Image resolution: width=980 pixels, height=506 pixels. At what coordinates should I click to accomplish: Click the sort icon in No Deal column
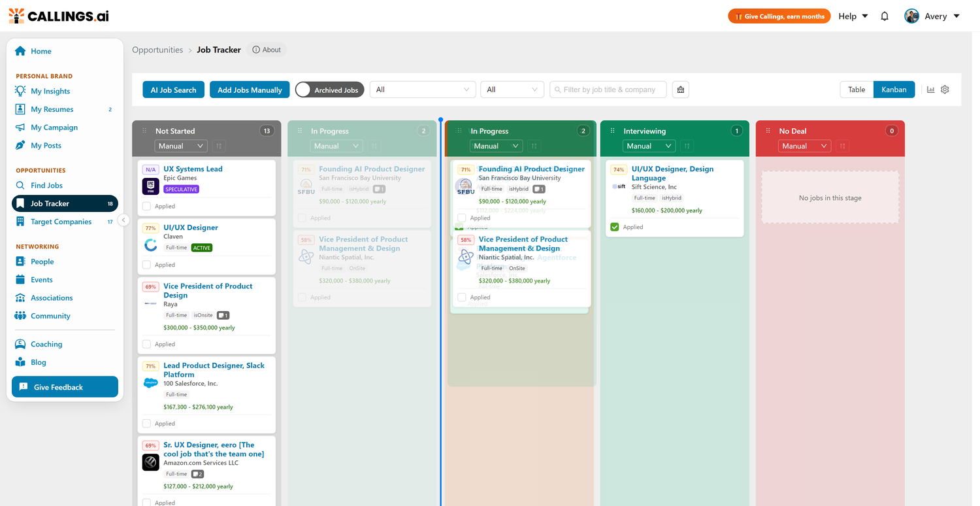point(842,146)
